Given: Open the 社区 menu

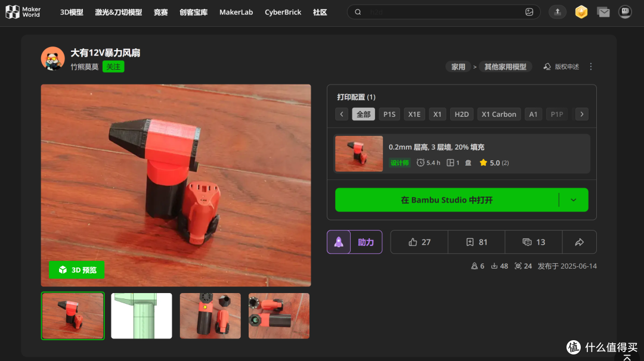Looking at the screenshot, I should (320, 13).
